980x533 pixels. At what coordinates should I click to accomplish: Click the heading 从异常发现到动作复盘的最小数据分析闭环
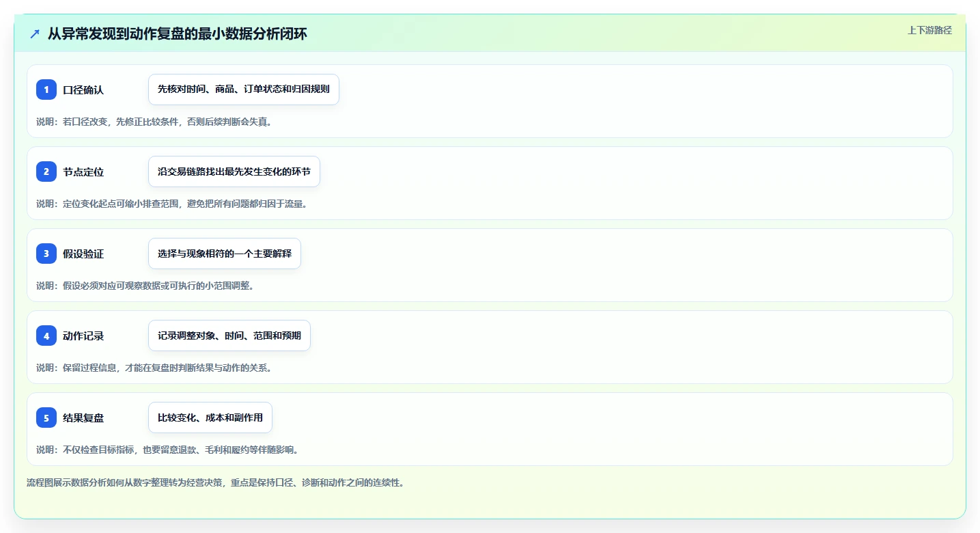click(x=178, y=33)
